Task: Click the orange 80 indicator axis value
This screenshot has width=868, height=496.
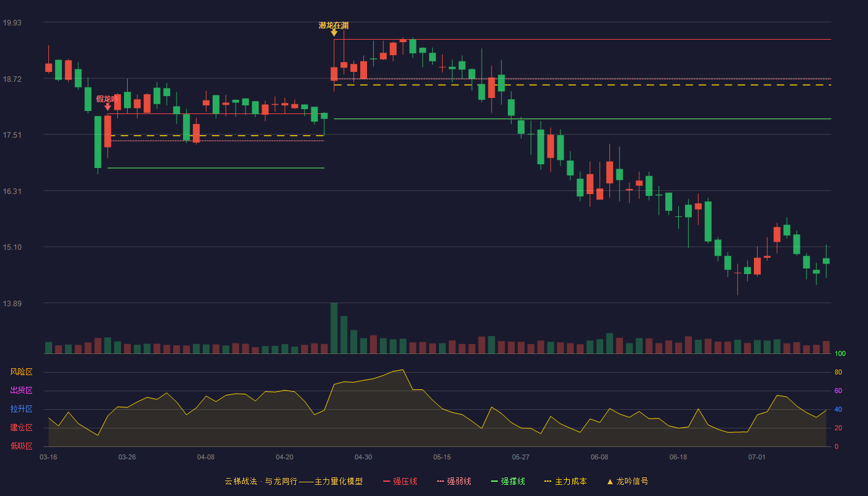Action: coord(838,372)
